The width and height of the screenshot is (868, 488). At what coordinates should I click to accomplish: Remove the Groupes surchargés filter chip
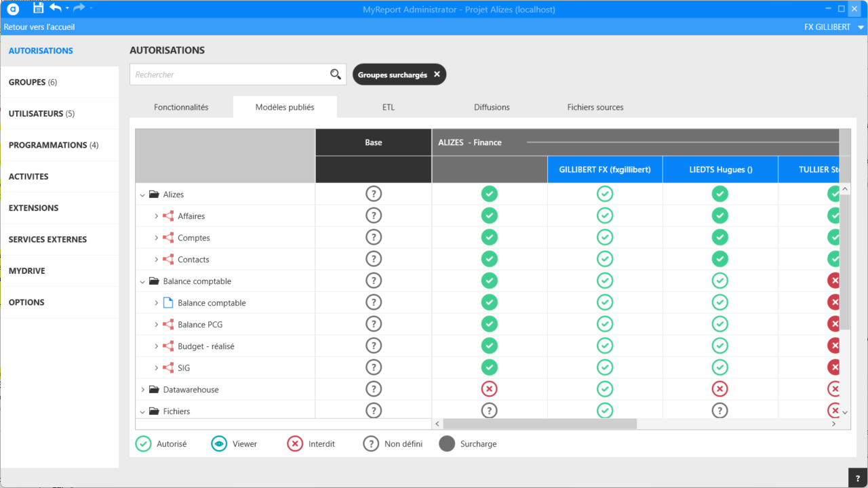point(437,75)
